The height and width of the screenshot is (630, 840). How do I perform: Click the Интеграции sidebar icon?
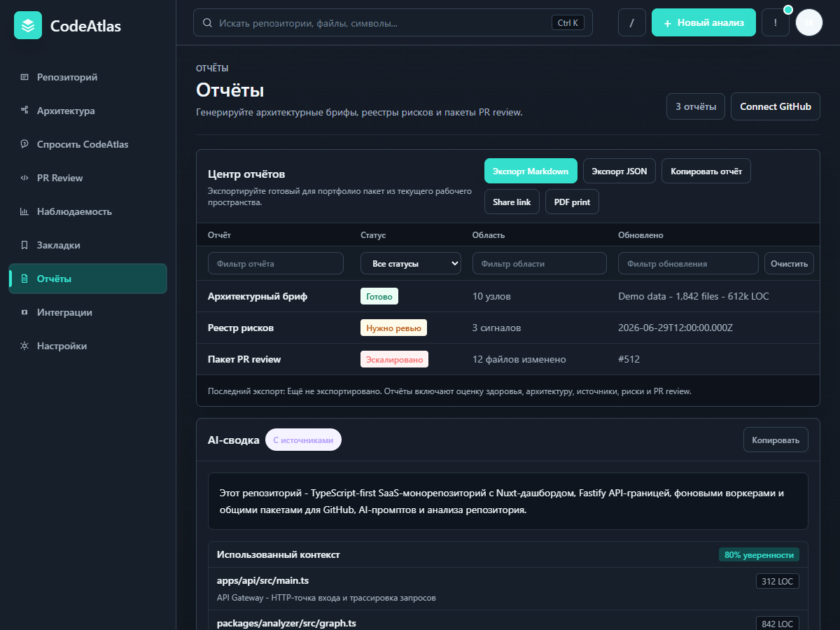tap(24, 312)
